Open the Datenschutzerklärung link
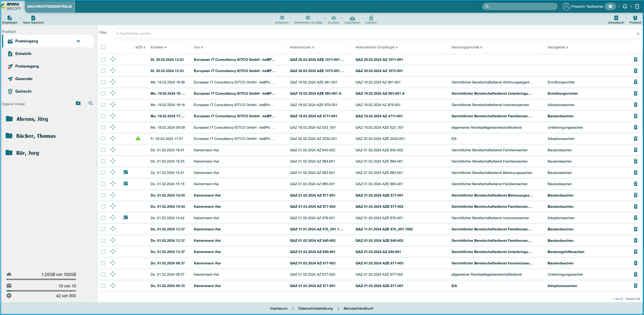Screen dimensions: 644x315 click(315, 308)
